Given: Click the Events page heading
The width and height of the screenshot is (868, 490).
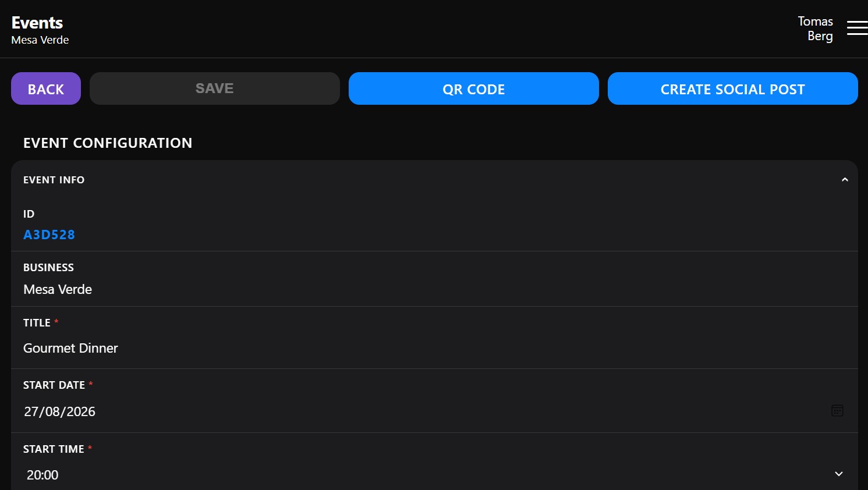Looking at the screenshot, I should pyautogui.click(x=37, y=23).
